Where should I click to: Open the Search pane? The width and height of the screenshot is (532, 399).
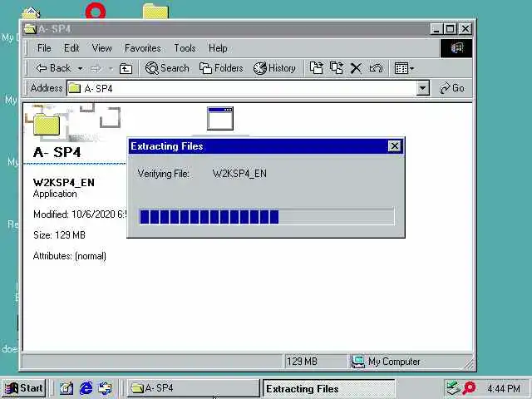167,68
